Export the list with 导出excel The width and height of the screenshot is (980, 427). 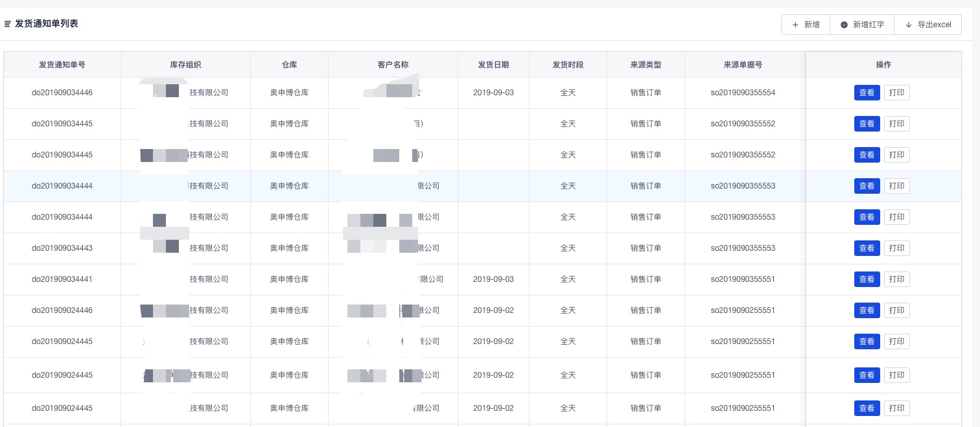point(927,25)
